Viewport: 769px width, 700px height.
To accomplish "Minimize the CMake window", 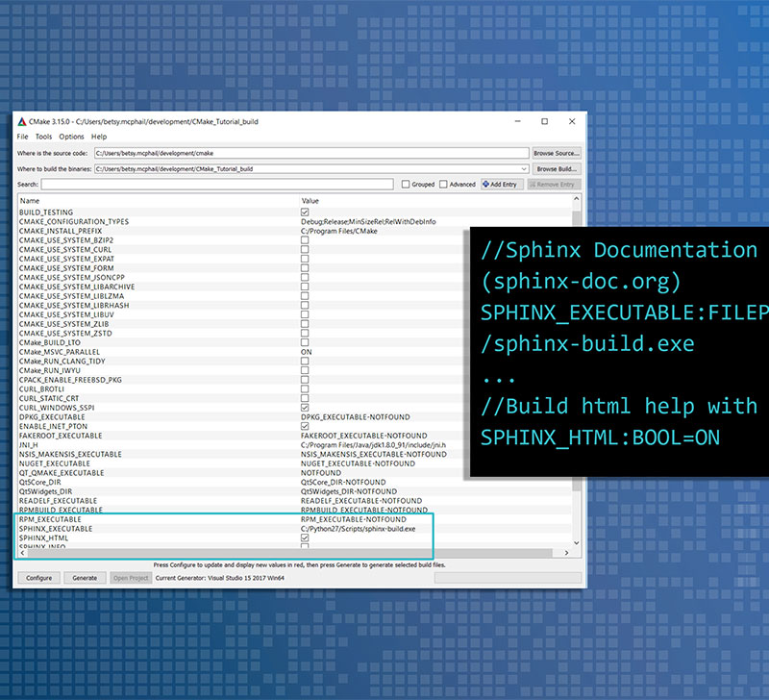I will pyautogui.click(x=518, y=122).
